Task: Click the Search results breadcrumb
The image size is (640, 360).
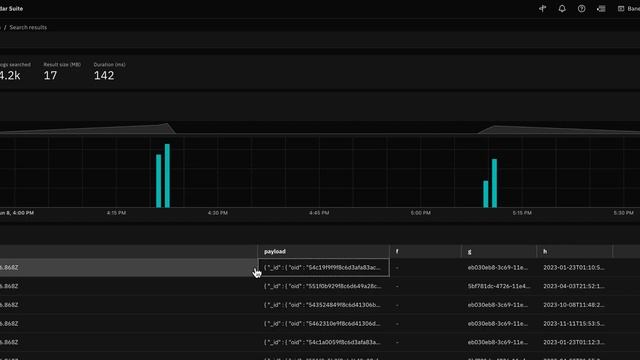Action: tap(28, 27)
